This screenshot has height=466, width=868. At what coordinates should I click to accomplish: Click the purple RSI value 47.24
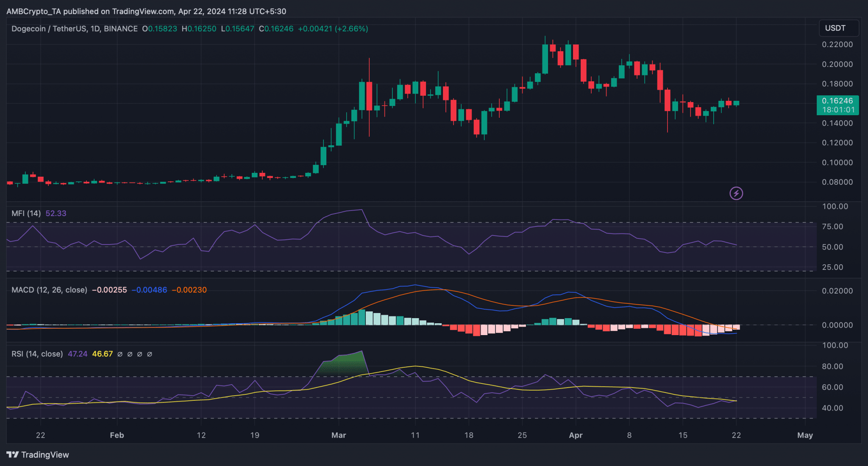click(78, 354)
